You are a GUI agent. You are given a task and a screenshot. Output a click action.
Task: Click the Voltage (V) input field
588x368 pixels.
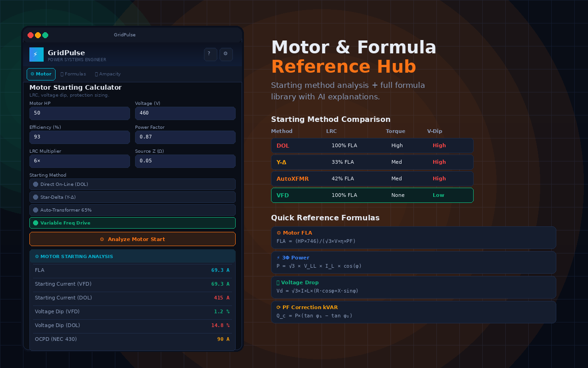(185, 113)
